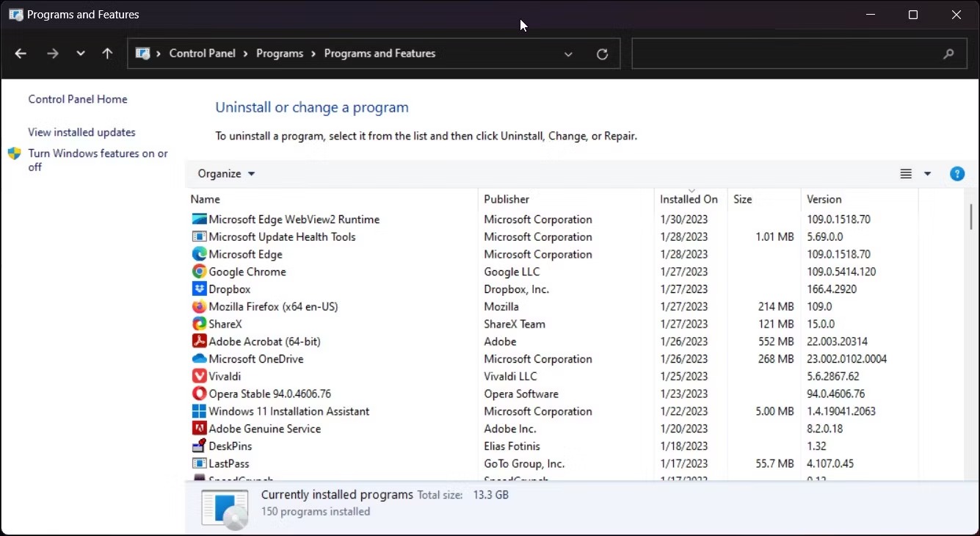The image size is (980, 536).
Task: Click the LastPass program icon
Action: (199, 463)
